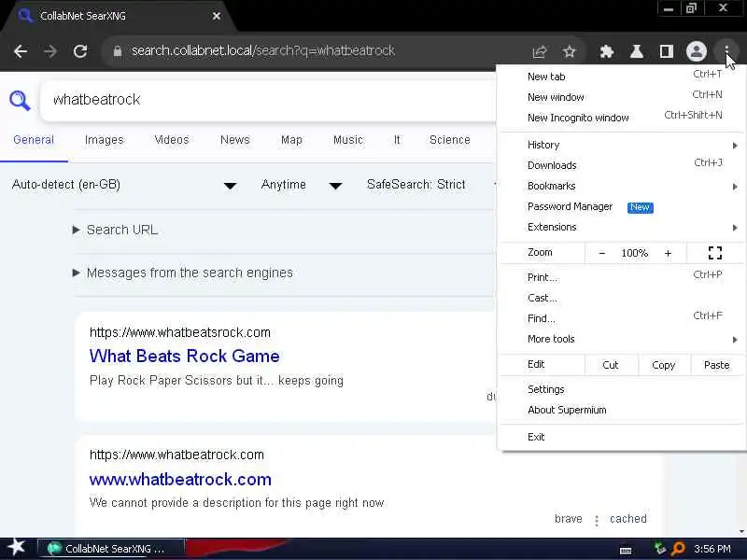Go back using the browser back arrow
Screen dimensions: 747x560
(21, 51)
